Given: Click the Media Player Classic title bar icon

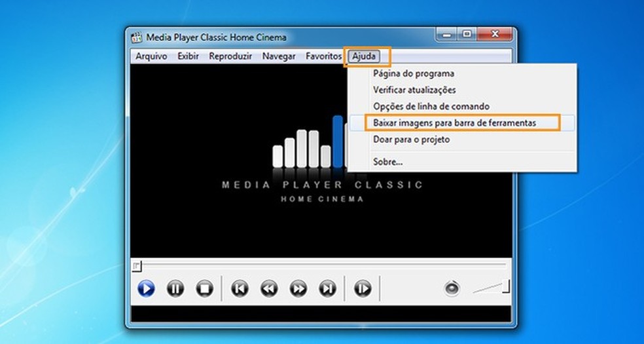Looking at the screenshot, I should 136,37.
